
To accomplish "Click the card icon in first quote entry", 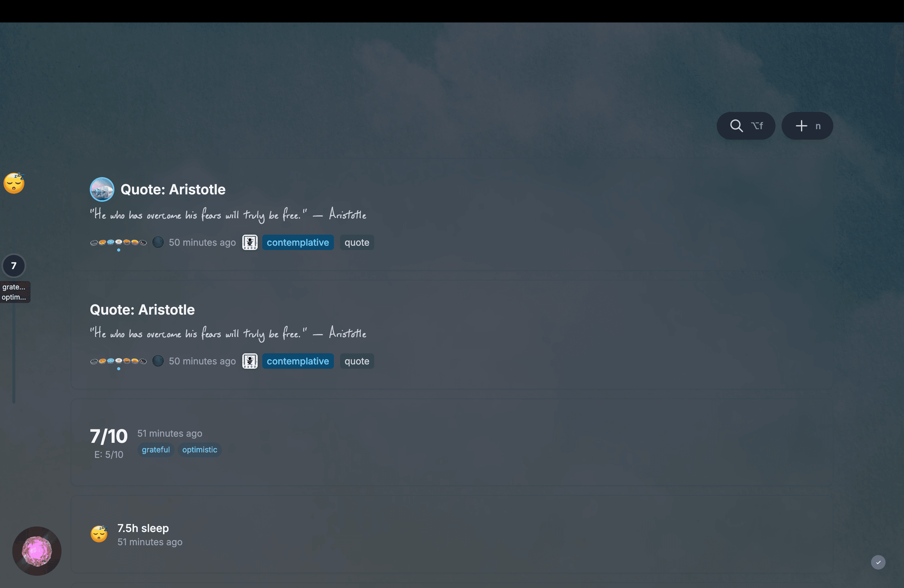I will pyautogui.click(x=250, y=242).
